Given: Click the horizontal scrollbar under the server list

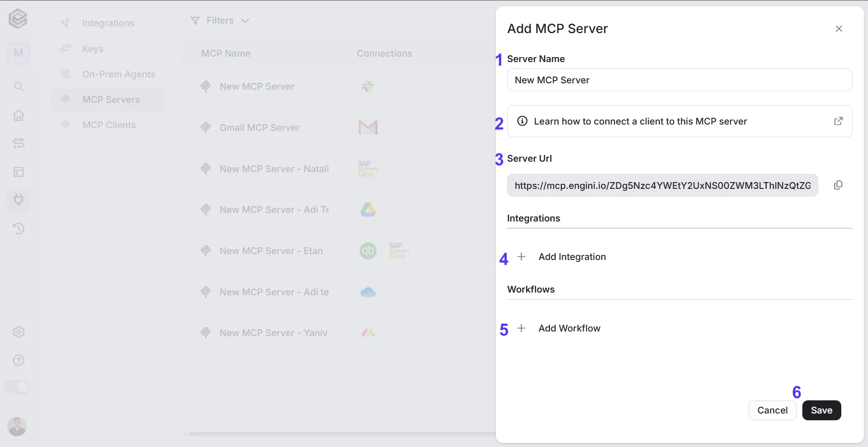Looking at the screenshot, I should 340,434.
